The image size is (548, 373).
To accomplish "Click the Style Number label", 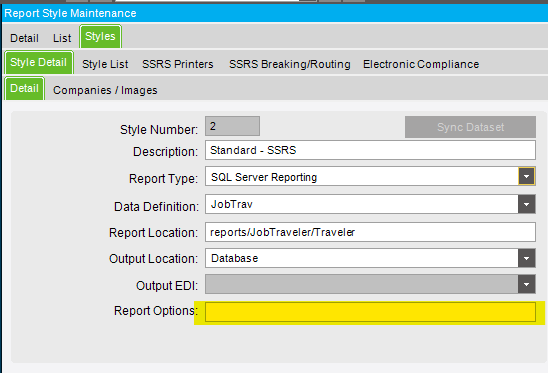I will tap(159, 130).
